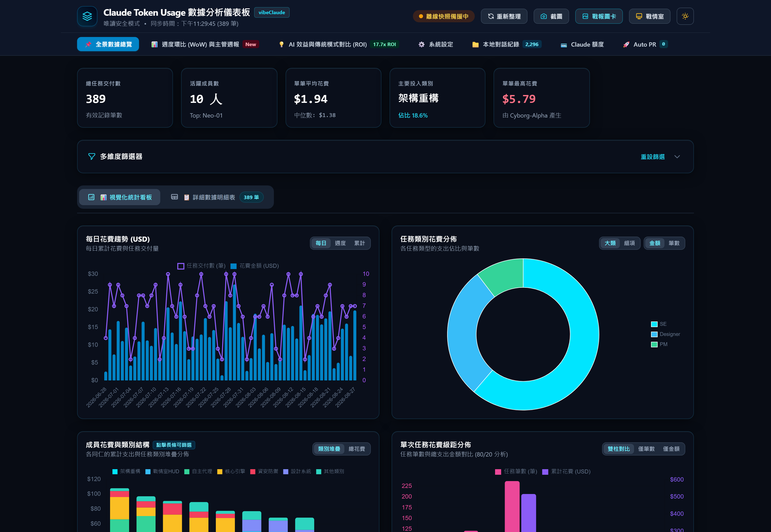
Task: Click the stacked layers app logo icon
Action: pos(87,16)
